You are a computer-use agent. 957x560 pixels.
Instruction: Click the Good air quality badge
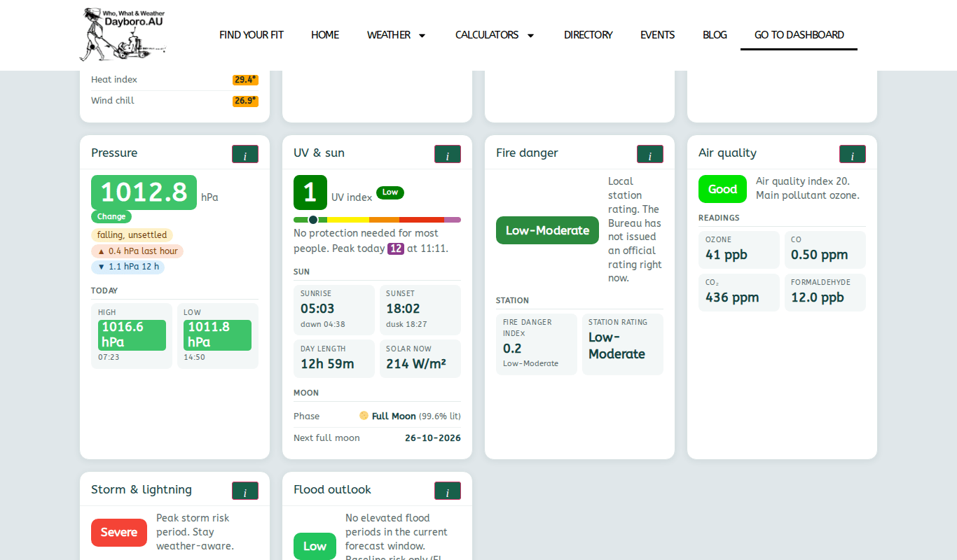pyautogui.click(x=722, y=189)
